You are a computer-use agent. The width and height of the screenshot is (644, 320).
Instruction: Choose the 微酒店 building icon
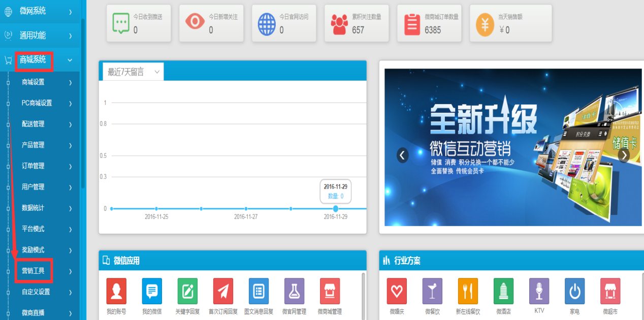click(x=503, y=291)
